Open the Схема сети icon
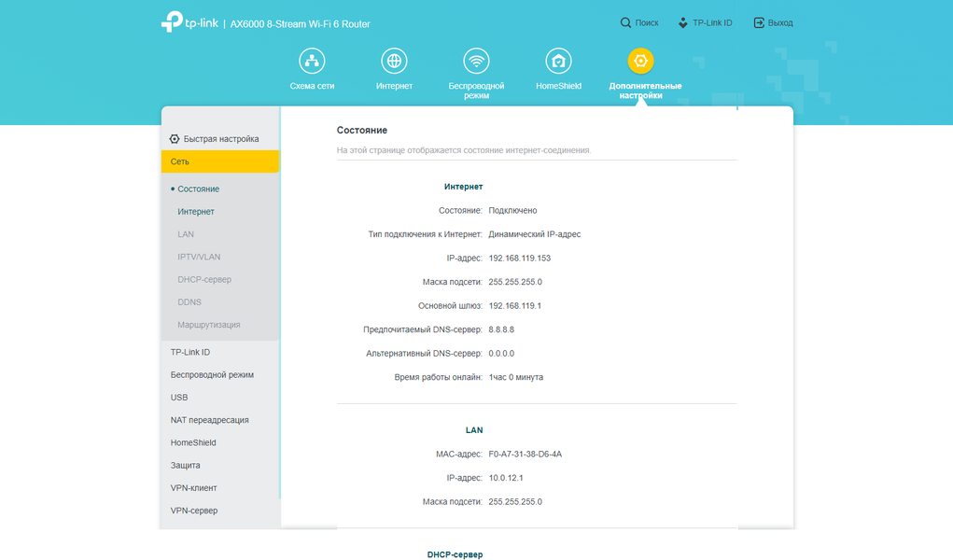Viewport: 953px width, 560px height. click(312, 61)
